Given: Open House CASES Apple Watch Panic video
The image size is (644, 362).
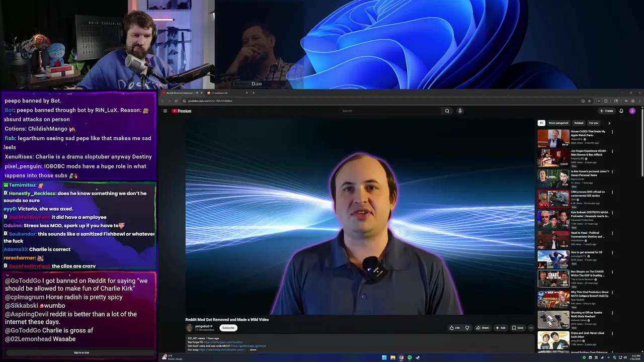Looking at the screenshot, I should click(x=553, y=138).
